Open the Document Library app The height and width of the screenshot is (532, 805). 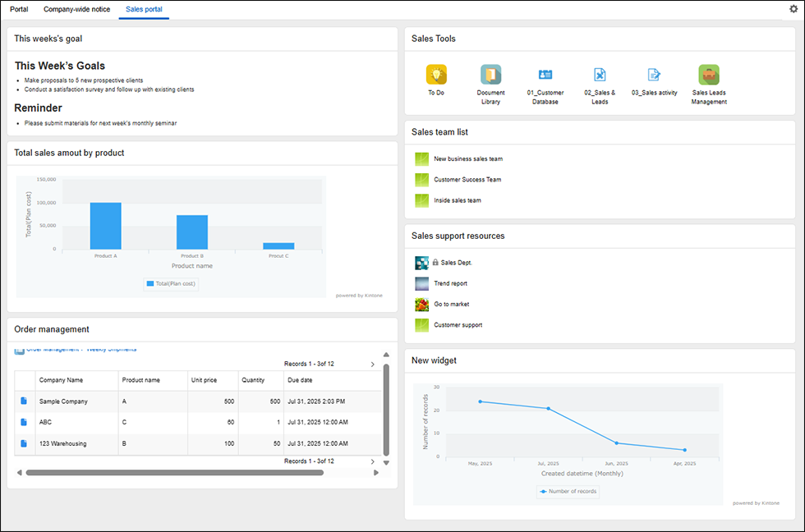pyautogui.click(x=490, y=74)
